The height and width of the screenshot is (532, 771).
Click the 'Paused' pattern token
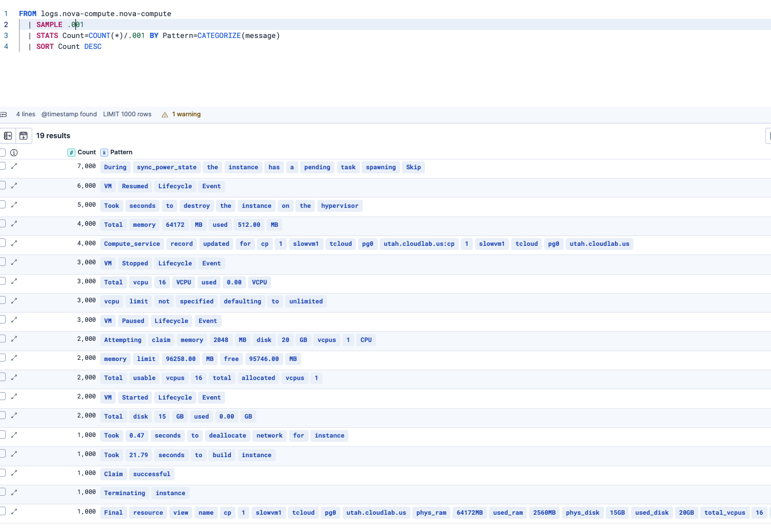pyautogui.click(x=133, y=321)
